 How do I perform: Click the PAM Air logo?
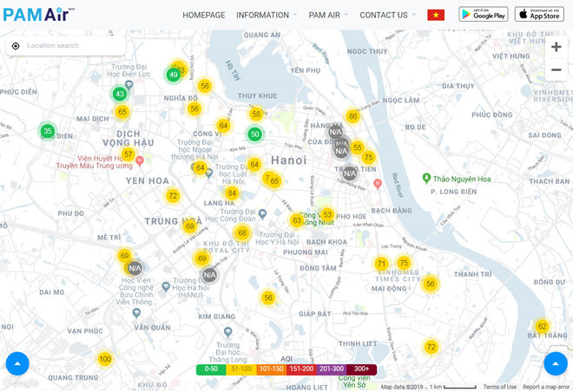click(x=39, y=15)
